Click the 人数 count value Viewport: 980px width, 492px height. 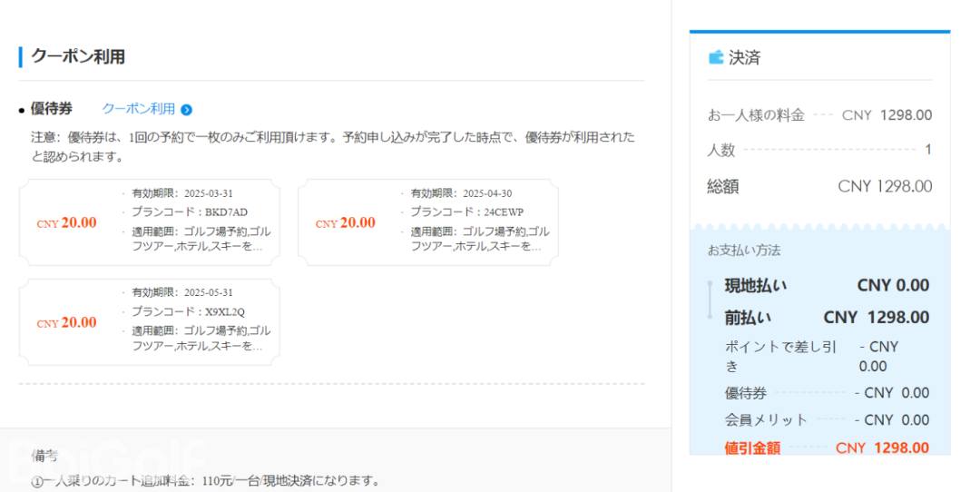coord(927,151)
